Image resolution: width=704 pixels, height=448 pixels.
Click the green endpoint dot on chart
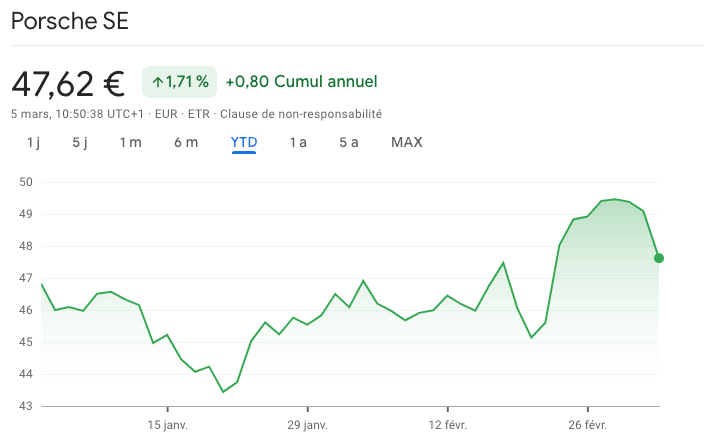pos(659,258)
